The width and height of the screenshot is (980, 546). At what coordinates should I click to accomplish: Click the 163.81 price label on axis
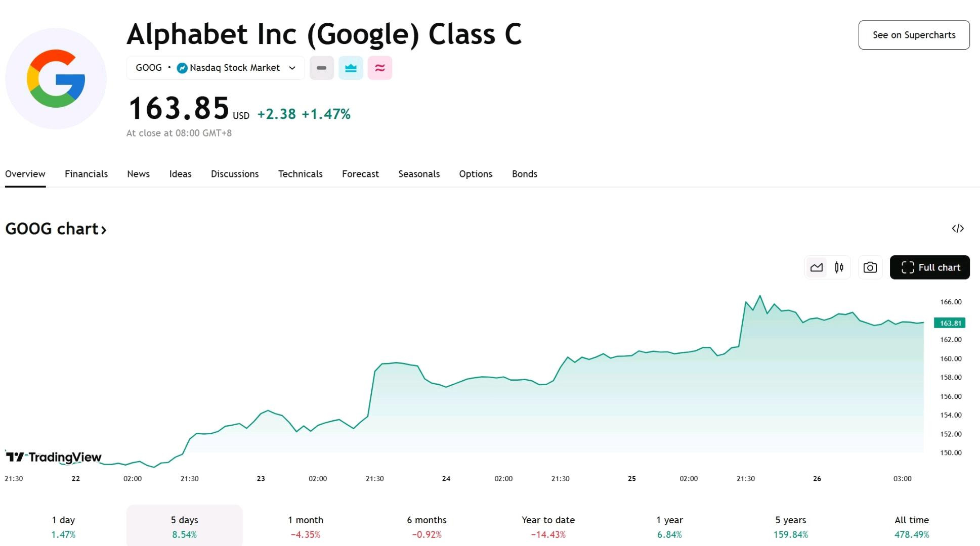point(950,323)
